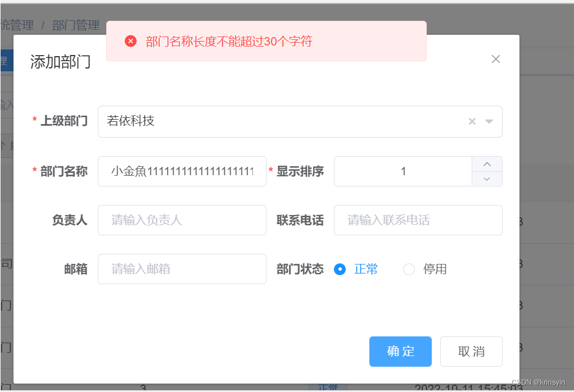Check the selected 部门状态 option circle

340,269
